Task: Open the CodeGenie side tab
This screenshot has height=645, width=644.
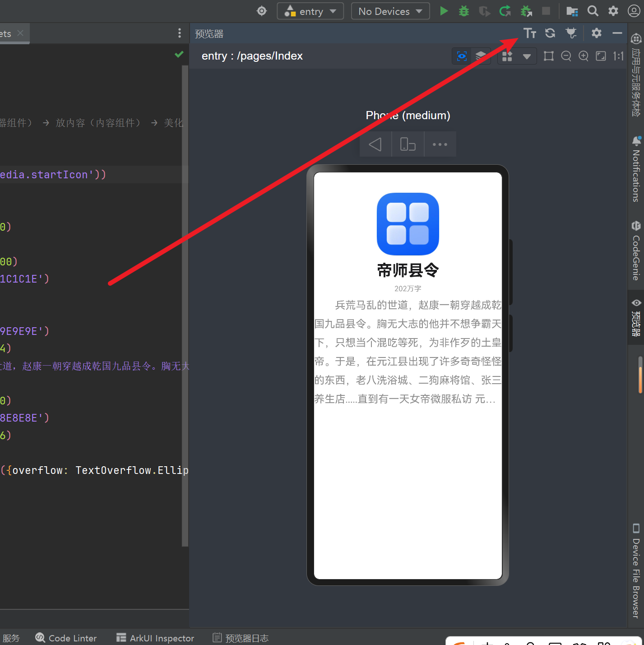Action: pos(636,251)
